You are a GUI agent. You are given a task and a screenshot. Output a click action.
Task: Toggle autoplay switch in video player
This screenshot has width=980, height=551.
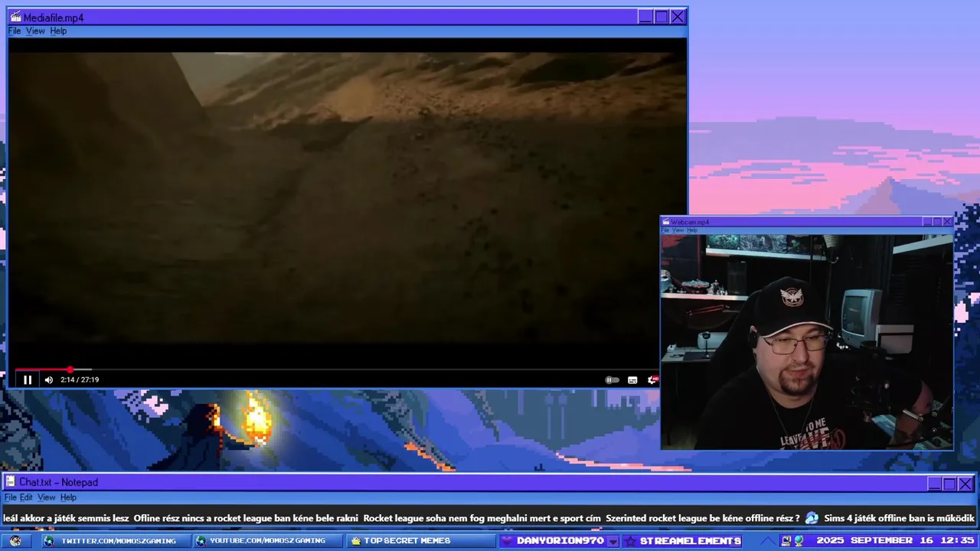point(612,380)
